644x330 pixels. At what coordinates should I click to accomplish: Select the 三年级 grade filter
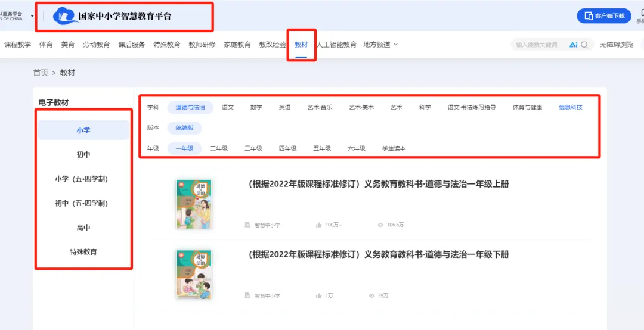253,148
